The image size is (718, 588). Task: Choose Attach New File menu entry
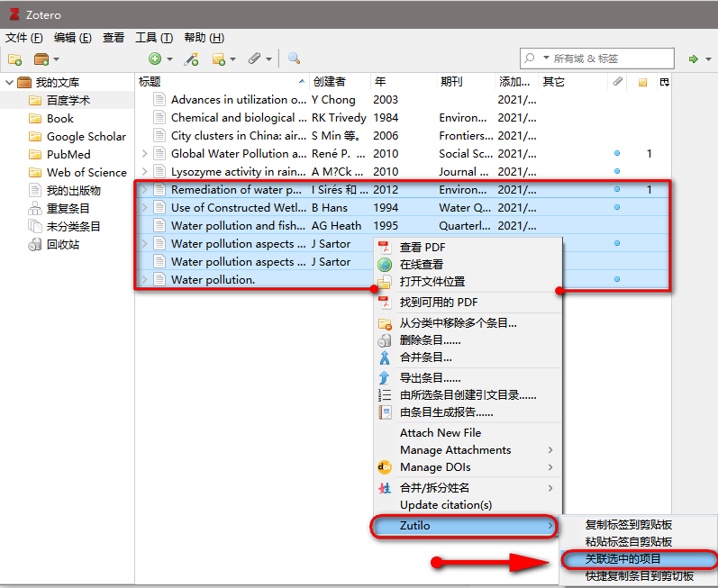(x=468, y=433)
